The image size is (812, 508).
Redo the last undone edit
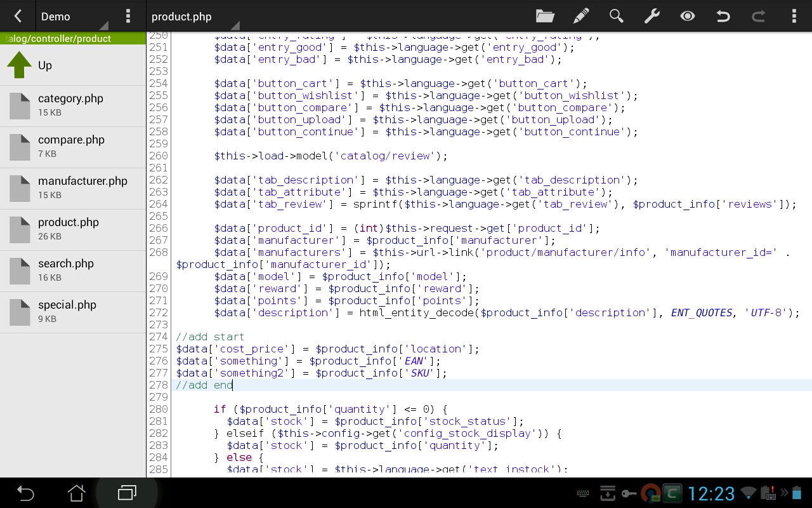(758, 17)
